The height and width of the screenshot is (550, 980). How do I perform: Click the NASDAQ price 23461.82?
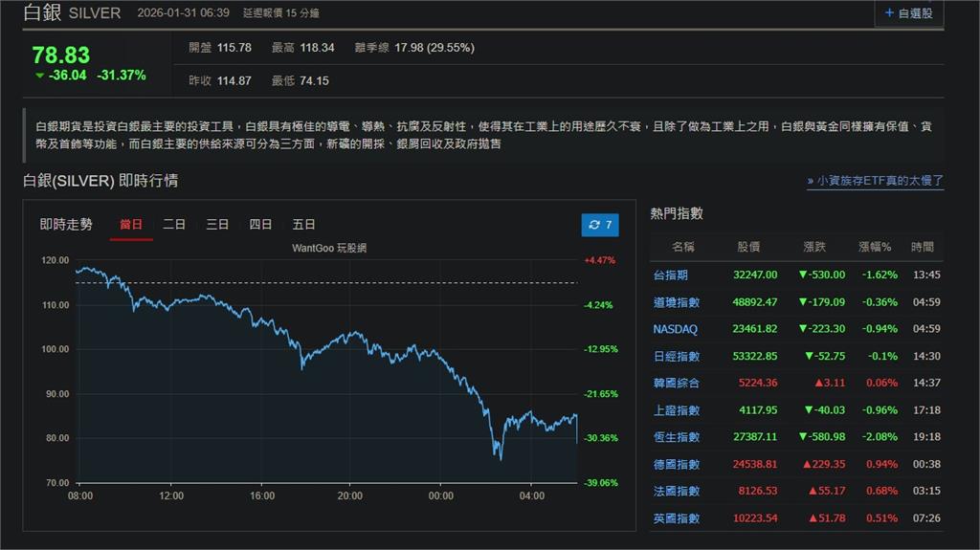[755, 329]
